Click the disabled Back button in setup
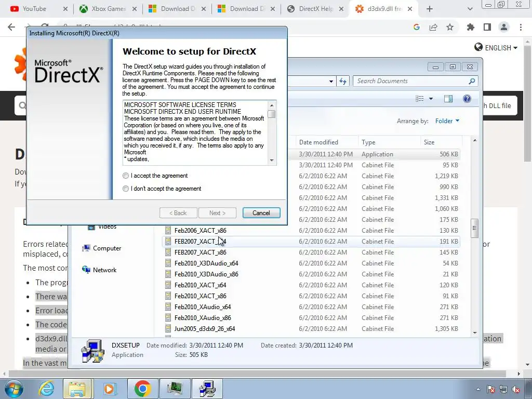The image size is (532, 399). tap(178, 212)
